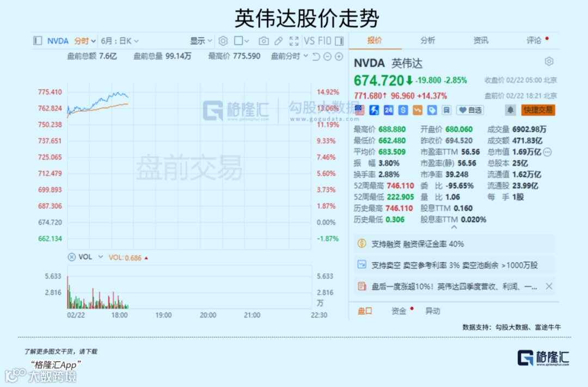Remove the VOL indicator with X icon
The height and width of the screenshot is (387, 588).
71,257
